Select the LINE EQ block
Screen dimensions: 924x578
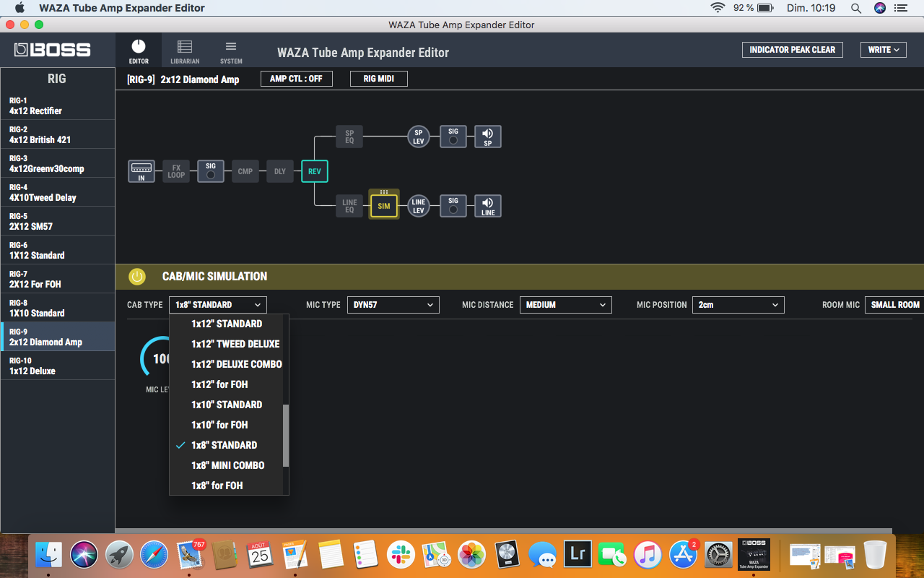(x=349, y=205)
